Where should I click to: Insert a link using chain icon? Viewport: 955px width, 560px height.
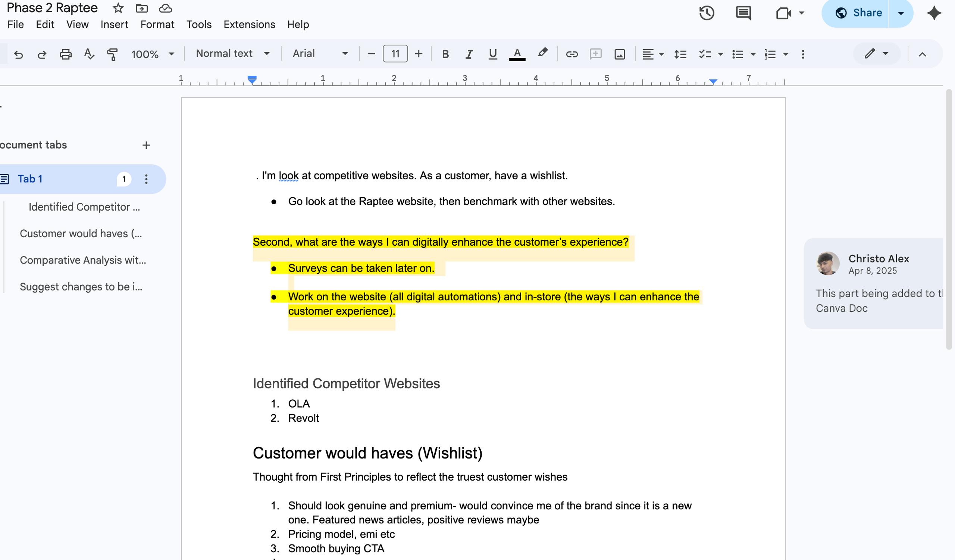click(572, 54)
